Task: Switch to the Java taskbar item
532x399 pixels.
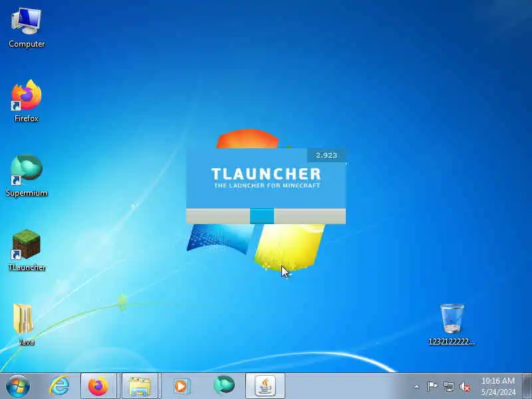Action: point(265,386)
